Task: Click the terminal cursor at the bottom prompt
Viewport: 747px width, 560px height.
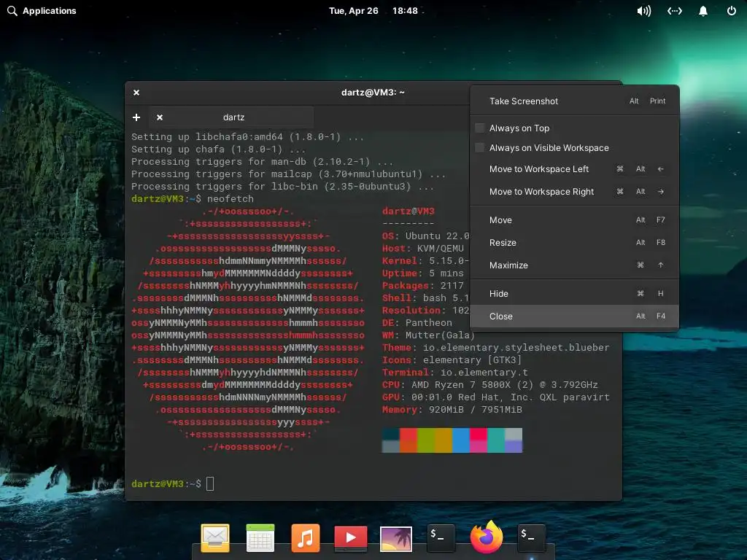Action: 210,484
